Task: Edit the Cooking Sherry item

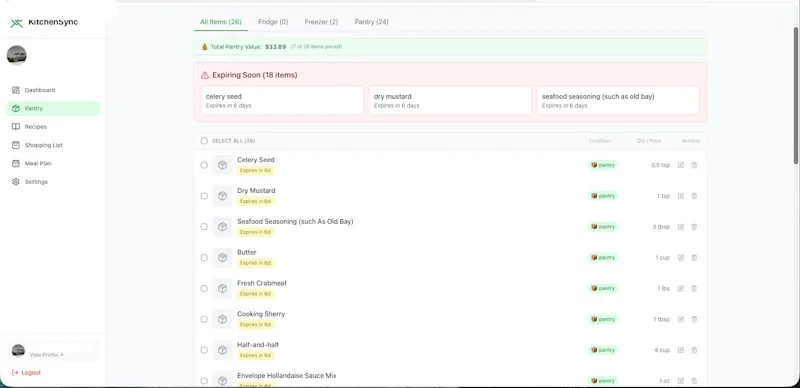Action: 681,319
